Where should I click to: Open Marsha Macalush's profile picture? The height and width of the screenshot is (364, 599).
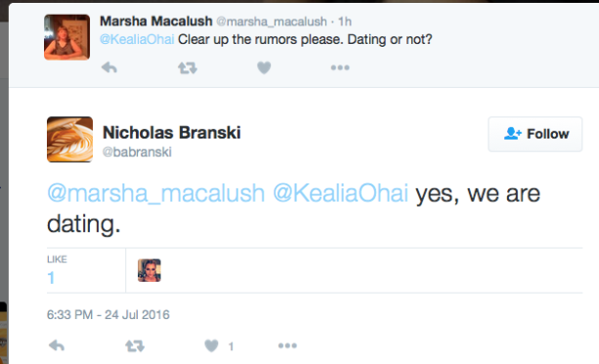(66, 37)
